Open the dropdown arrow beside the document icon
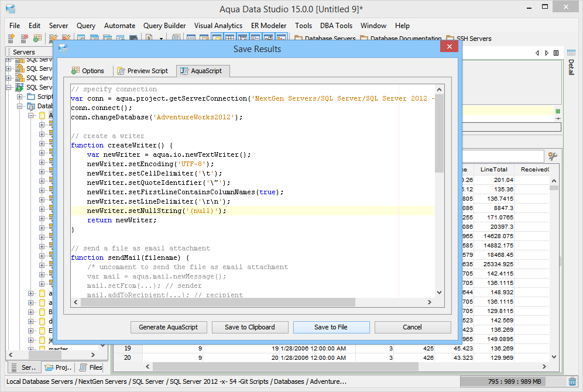 tap(161, 38)
